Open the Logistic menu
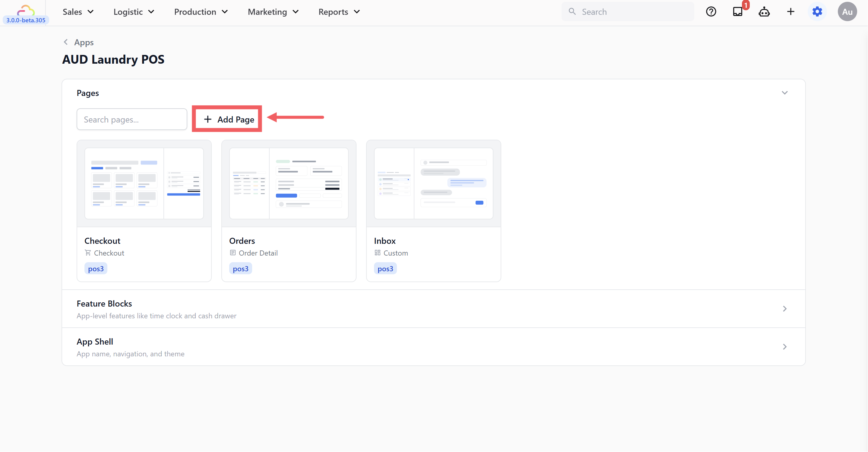Image resolution: width=868 pixels, height=452 pixels. point(134,12)
